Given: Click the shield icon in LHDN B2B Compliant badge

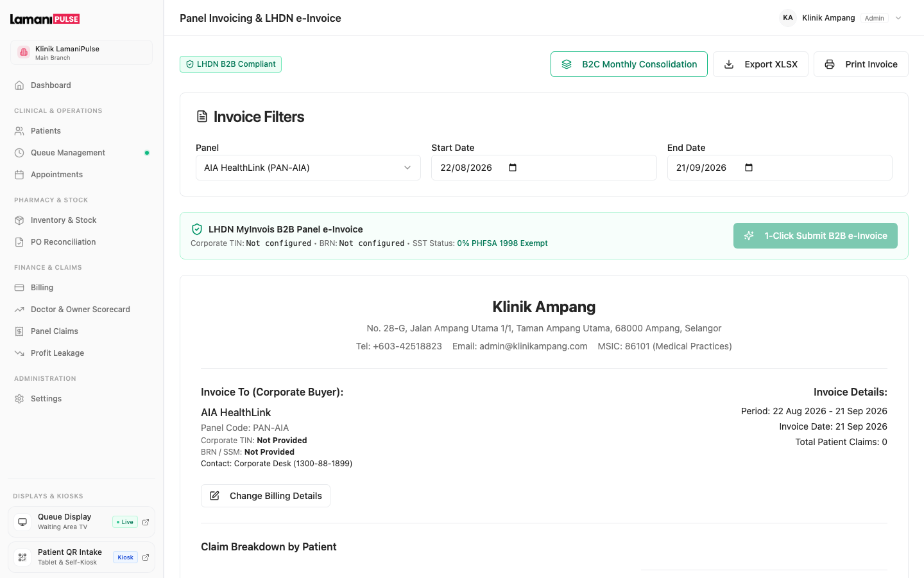Looking at the screenshot, I should point(190,64).
